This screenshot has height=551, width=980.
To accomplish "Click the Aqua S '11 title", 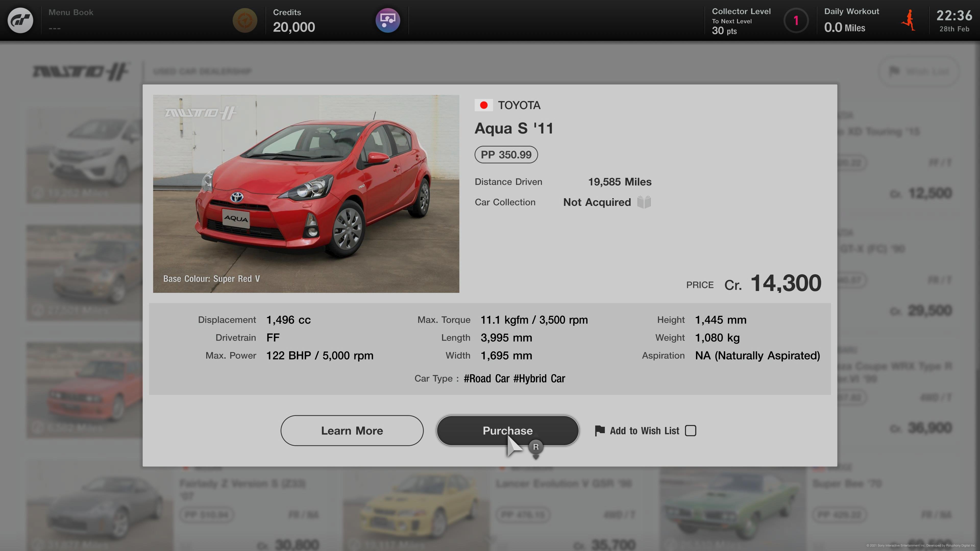I will tap(513, 129).
